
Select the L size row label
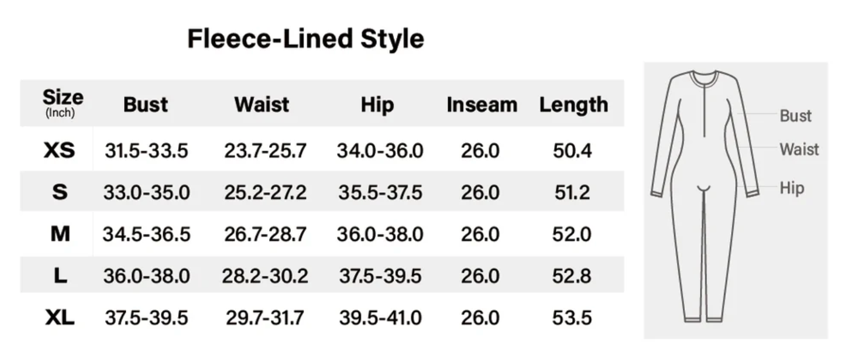coord(60,276)
